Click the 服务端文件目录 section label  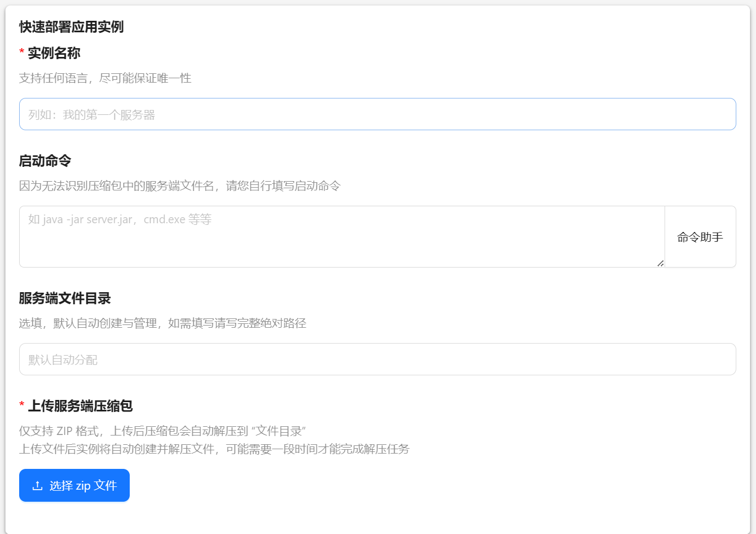point(65,298)
